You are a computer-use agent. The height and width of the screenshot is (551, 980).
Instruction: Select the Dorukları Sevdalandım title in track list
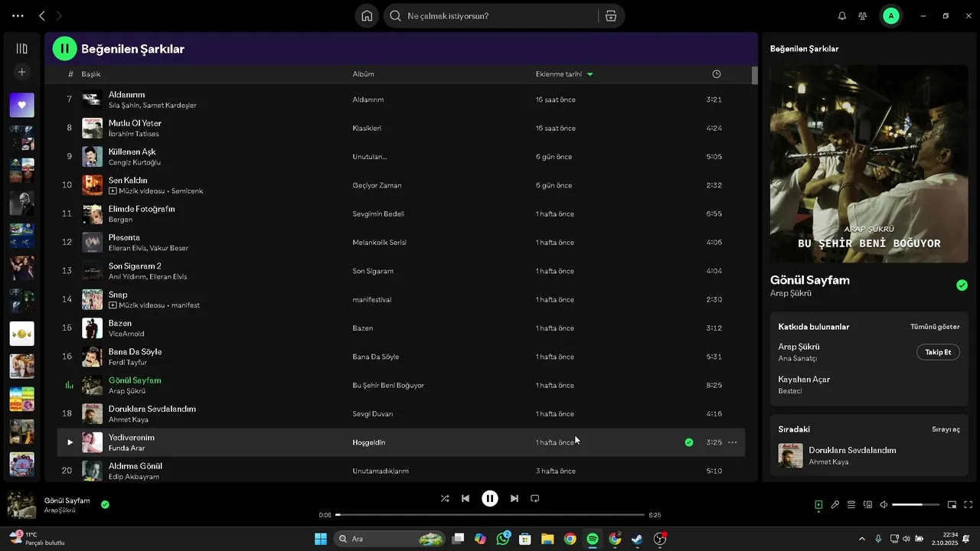[x=152, y=409]
